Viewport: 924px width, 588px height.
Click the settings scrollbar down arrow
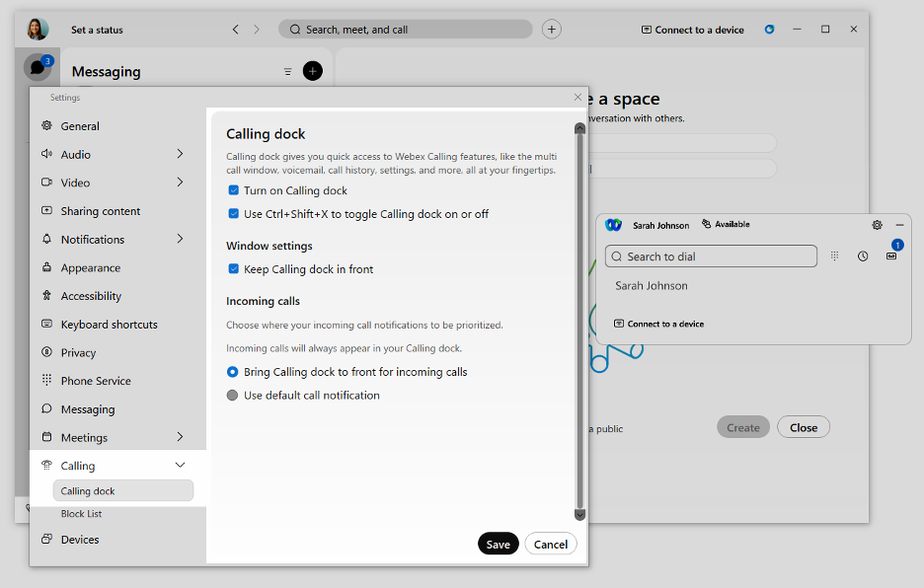point(579,514)
